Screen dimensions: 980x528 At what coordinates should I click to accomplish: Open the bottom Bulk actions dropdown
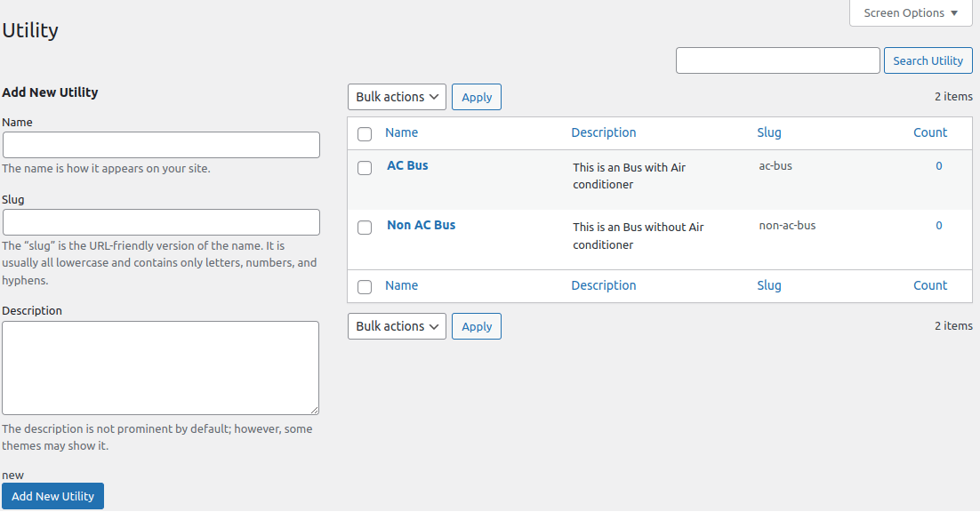pyautogui.click(x=396, y=325)
